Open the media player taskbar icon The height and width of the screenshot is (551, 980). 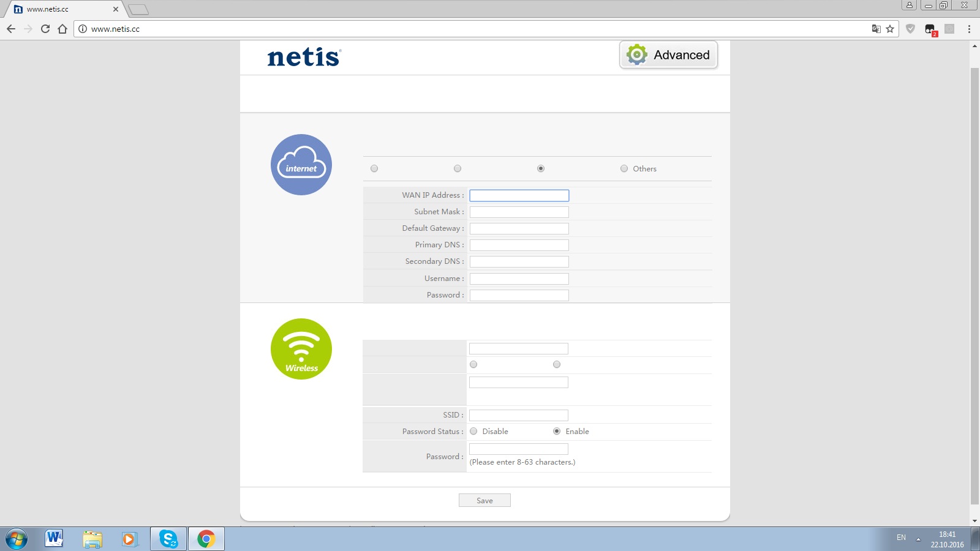click(x=129, y=539)
